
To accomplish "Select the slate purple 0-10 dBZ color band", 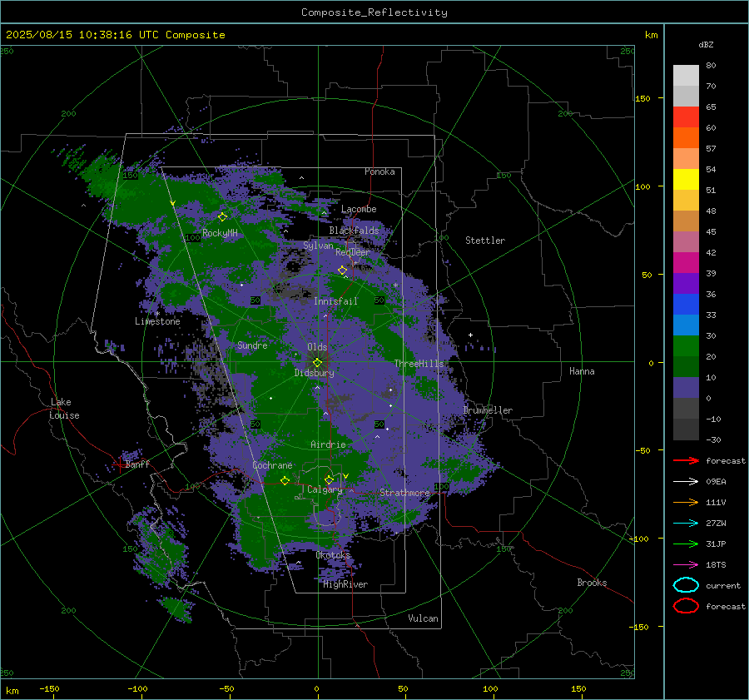I will [x=686, y=388].
